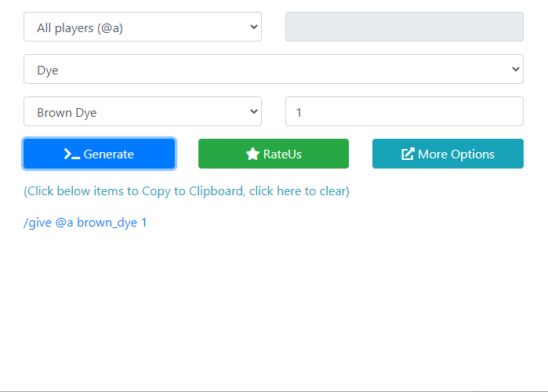Click the chevron arrow of the All players selector
Screen dimensions: 548x392
pyautogui.click(x=253, y=27)
